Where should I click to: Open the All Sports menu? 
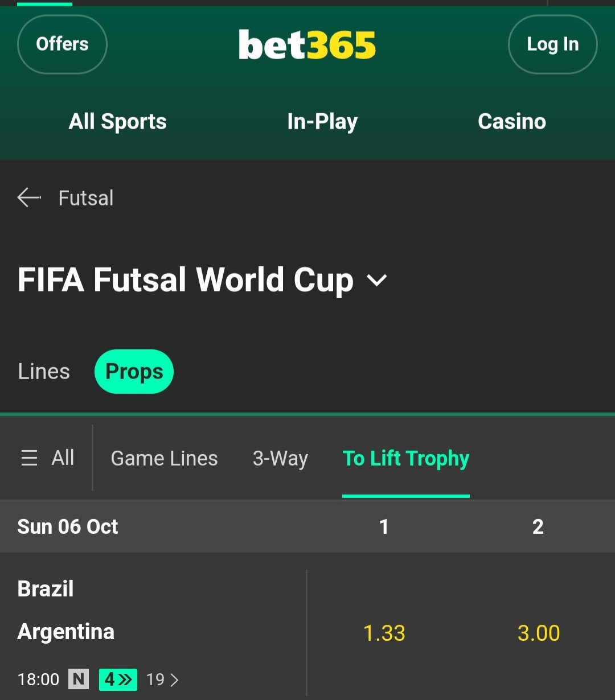(x=118, y=121)
